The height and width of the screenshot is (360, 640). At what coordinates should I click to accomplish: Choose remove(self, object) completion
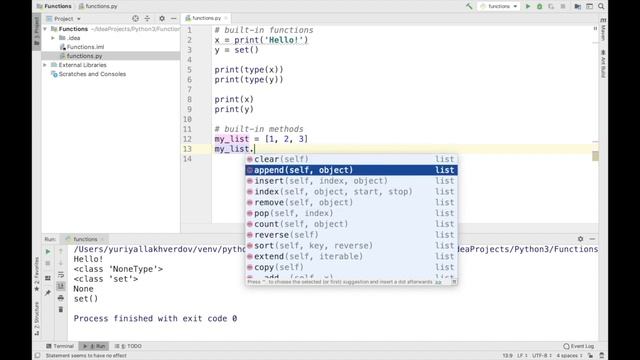(x=351, y=202)
